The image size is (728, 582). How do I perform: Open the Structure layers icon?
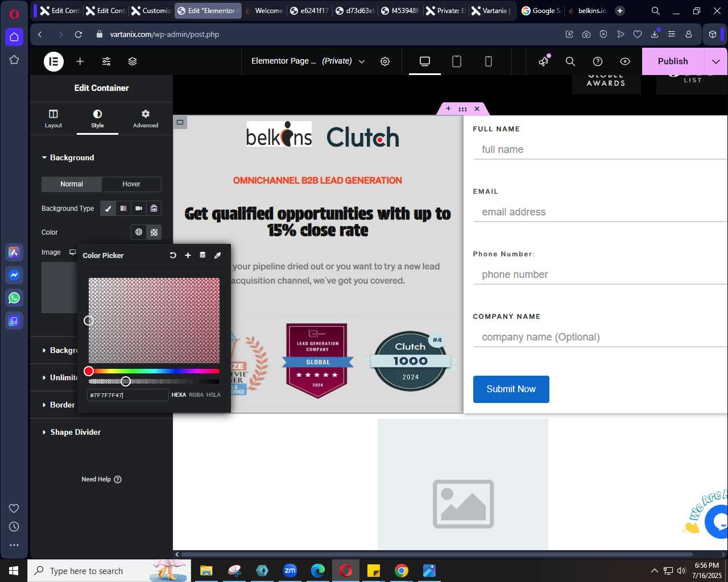click(133, 61)
